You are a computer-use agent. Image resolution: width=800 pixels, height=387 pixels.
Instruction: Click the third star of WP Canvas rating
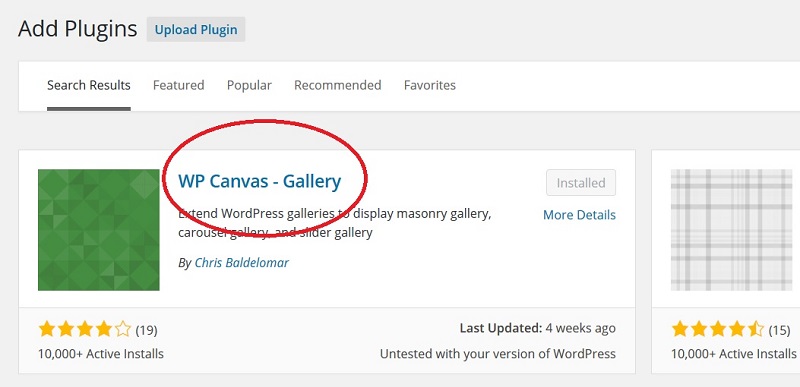[x=85, y=329]
